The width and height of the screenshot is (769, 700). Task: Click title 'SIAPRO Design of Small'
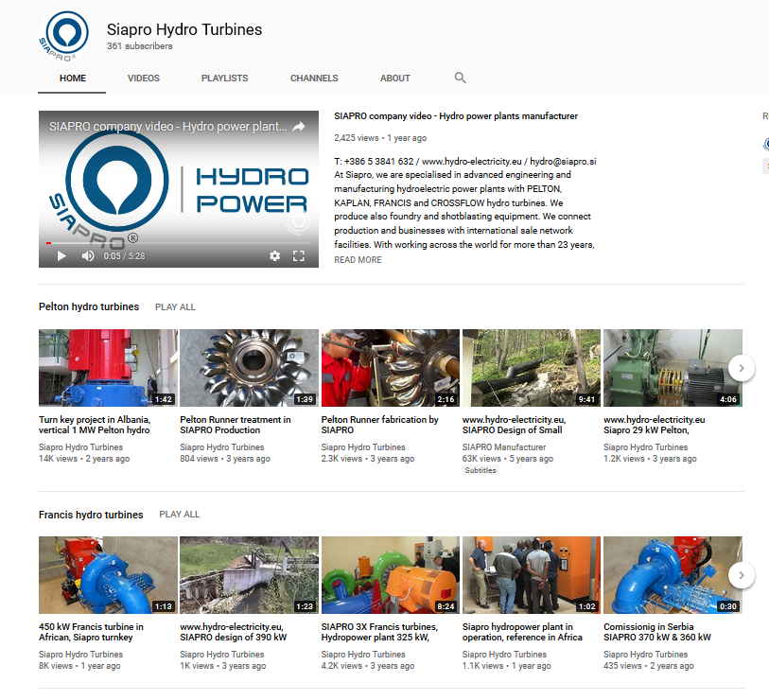(515, 425)
